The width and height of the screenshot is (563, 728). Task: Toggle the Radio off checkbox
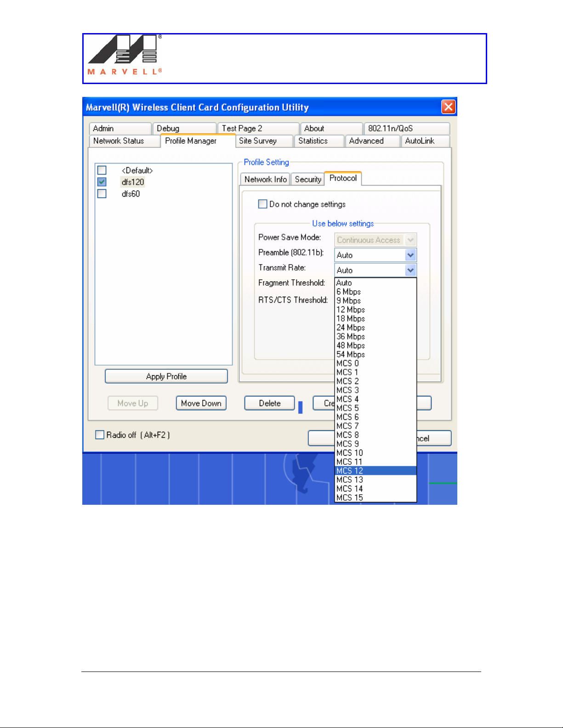[x=100, y=435]
